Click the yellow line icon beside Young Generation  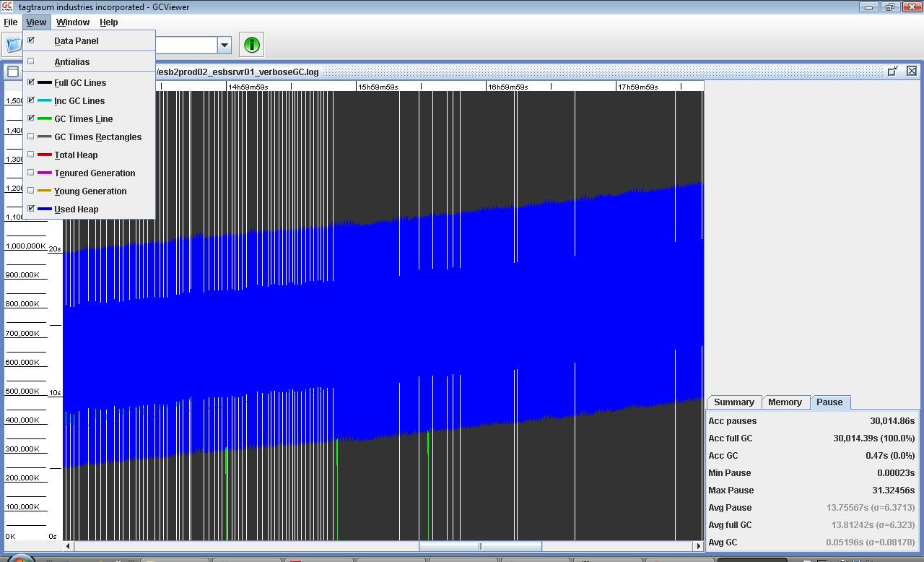(43, 191)
